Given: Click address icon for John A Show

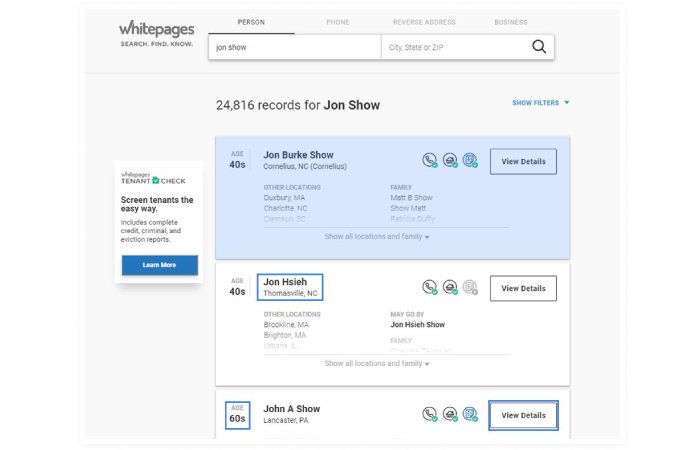Looking at the screenshot, I should (450, 414).
